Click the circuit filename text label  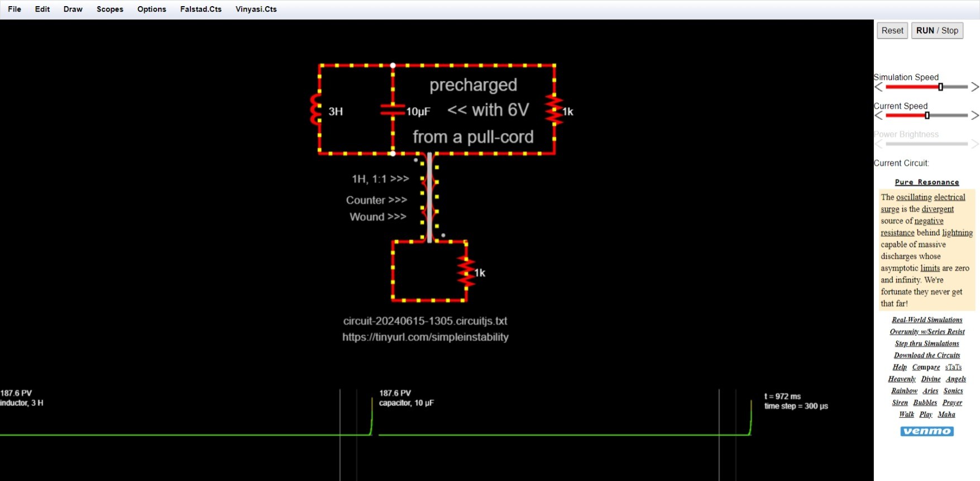(x=425, y=321)
